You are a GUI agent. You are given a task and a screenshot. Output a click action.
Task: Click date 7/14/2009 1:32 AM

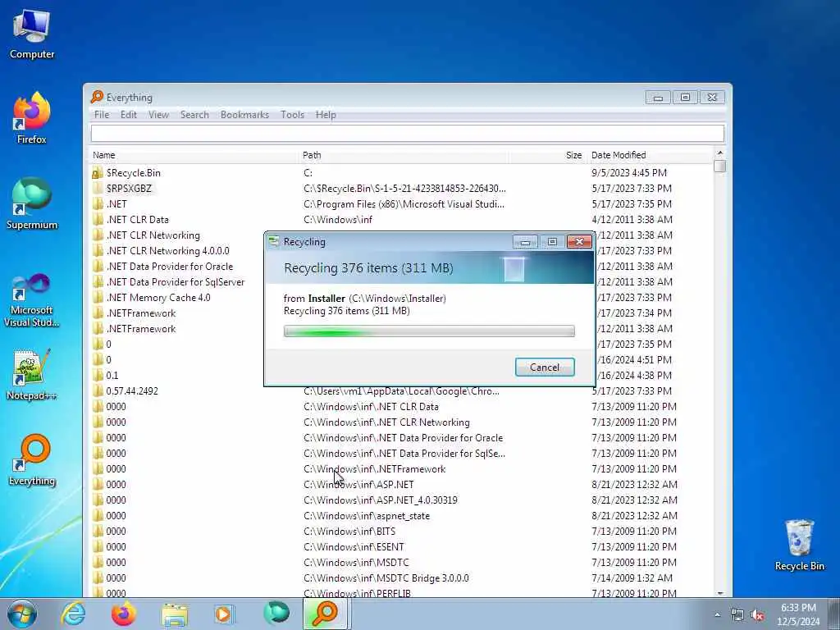632,578
